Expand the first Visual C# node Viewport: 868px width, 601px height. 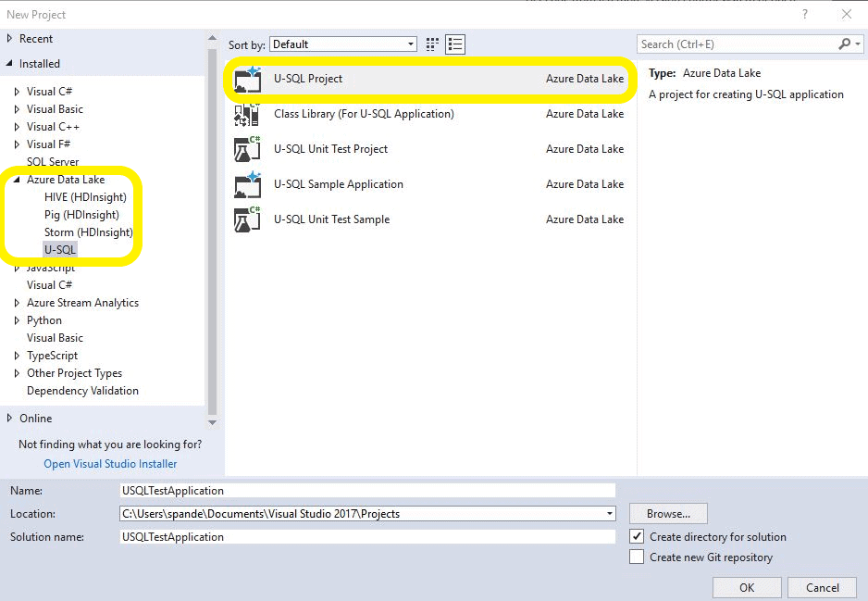pyautogui.click(x=17, y=92)
